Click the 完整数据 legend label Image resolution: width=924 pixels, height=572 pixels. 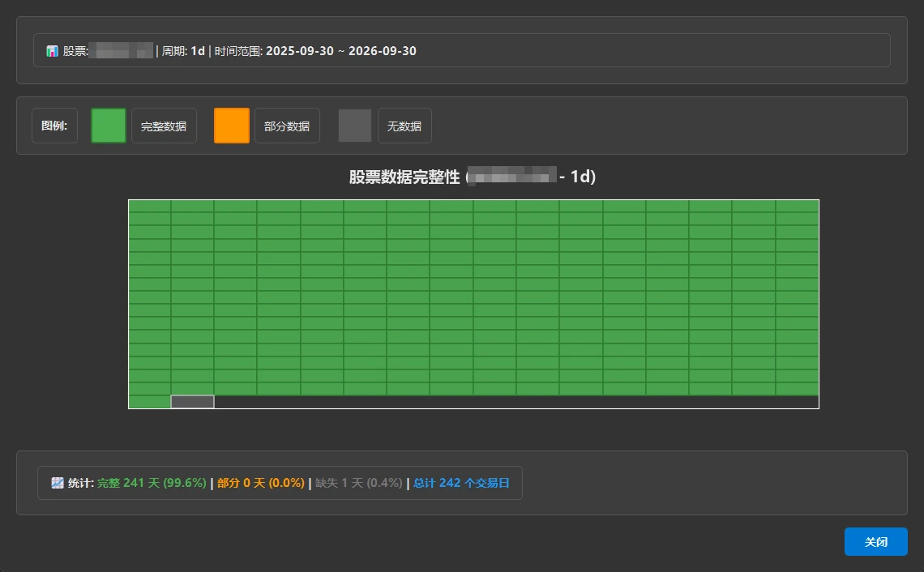tap(164, 126)
